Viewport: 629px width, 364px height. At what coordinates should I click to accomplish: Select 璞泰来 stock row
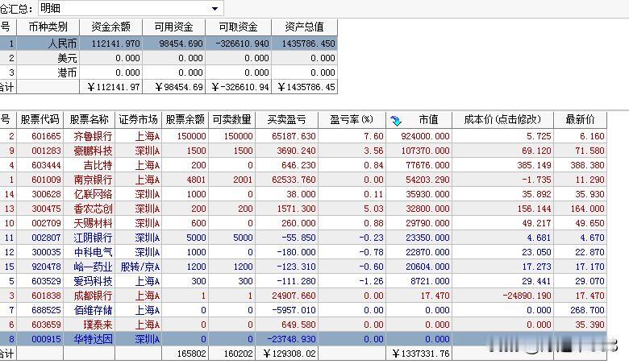303,325
